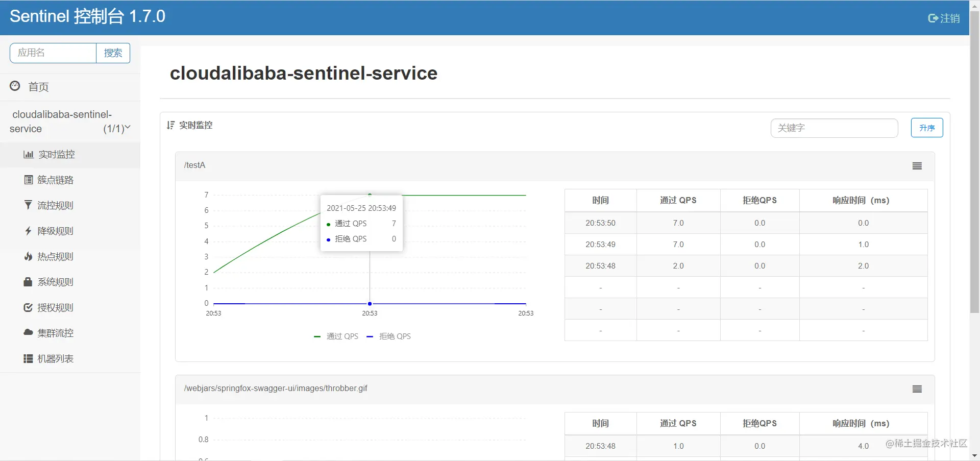The image size is (980, 461).
Task: Click the 热点规则 flame icon
Action: (28, 256)
